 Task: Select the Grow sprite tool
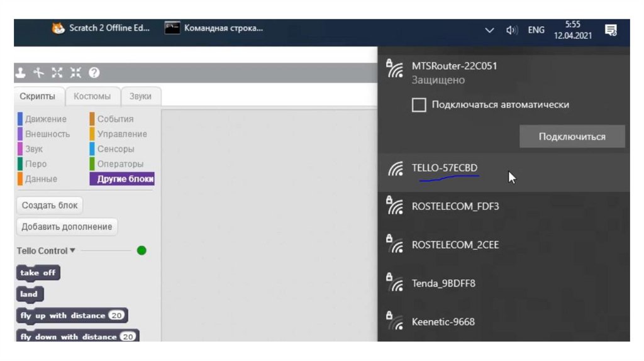coord(57,73)
